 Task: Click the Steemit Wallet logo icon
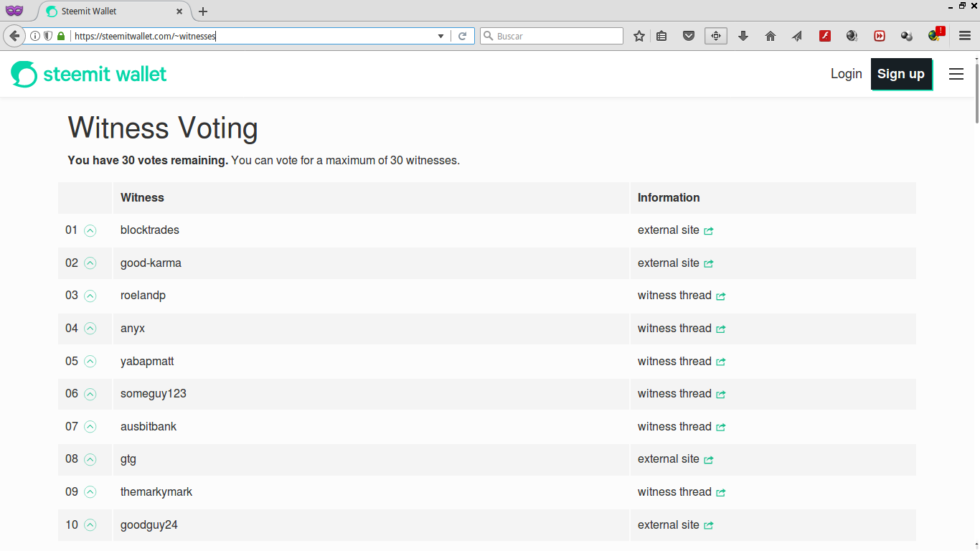tap(24, 74)
